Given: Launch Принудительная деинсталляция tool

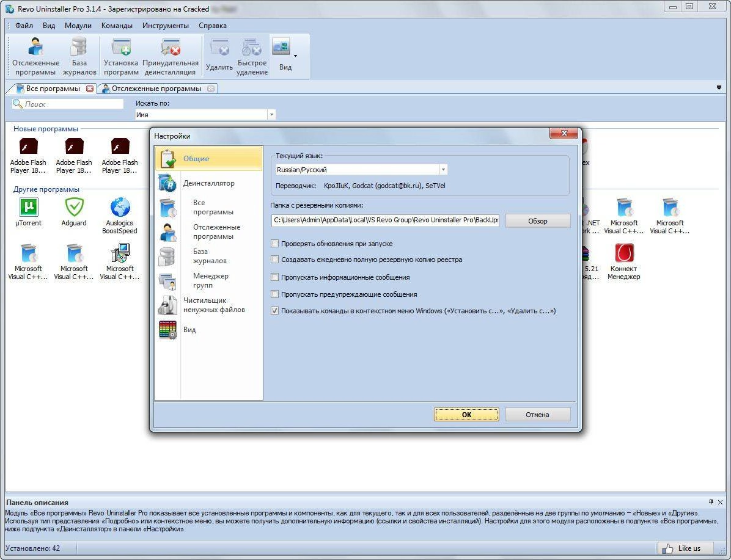Looking at the screenshot, I should [x=170, y=56].
